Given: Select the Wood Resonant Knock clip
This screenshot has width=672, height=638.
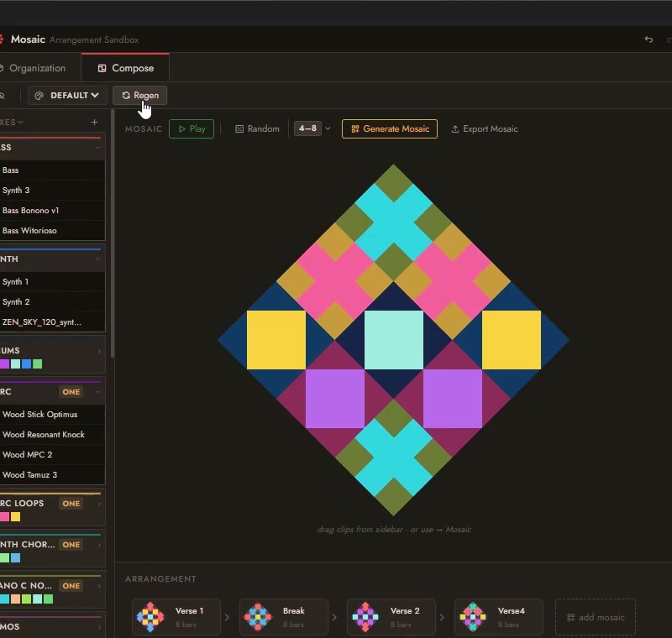Looking at the screenshot, I should pyautogui.click(x=52, y=435).
